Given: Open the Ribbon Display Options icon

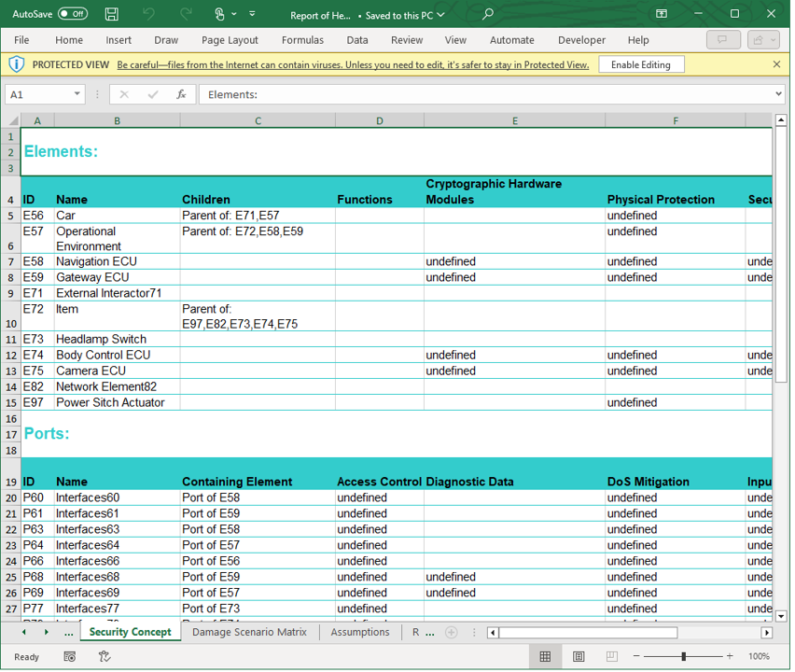Looking at the screenshot, I should [x=662, y=14].
